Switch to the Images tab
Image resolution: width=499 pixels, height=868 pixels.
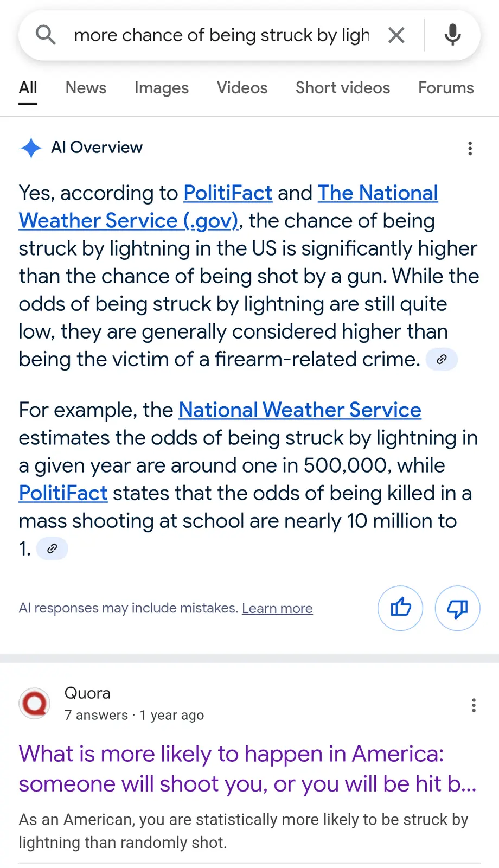click(162, 88)
